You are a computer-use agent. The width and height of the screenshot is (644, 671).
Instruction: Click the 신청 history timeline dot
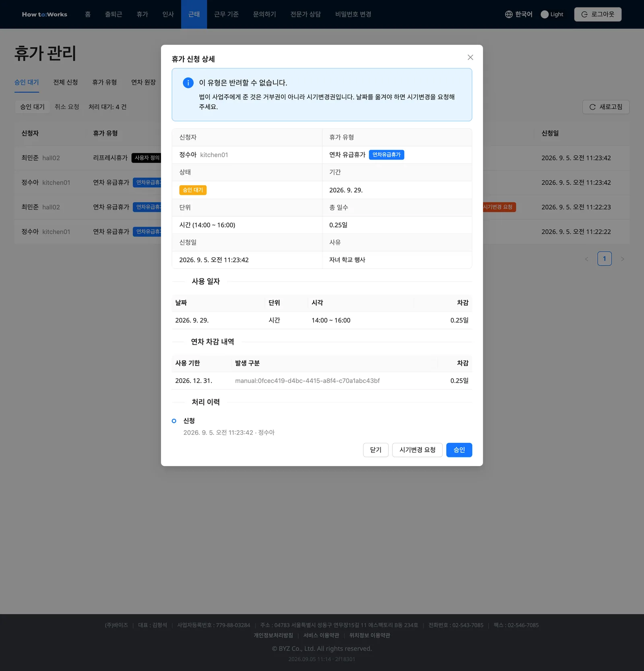[174, 421]
